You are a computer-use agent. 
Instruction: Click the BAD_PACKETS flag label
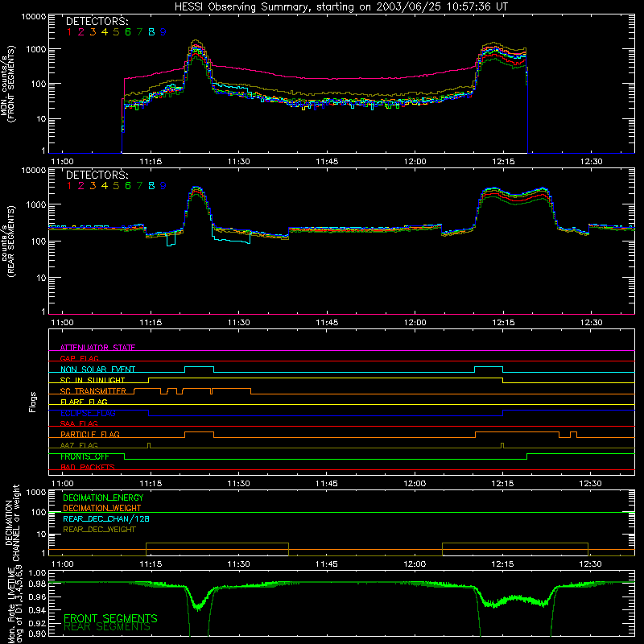click(88, 467)
